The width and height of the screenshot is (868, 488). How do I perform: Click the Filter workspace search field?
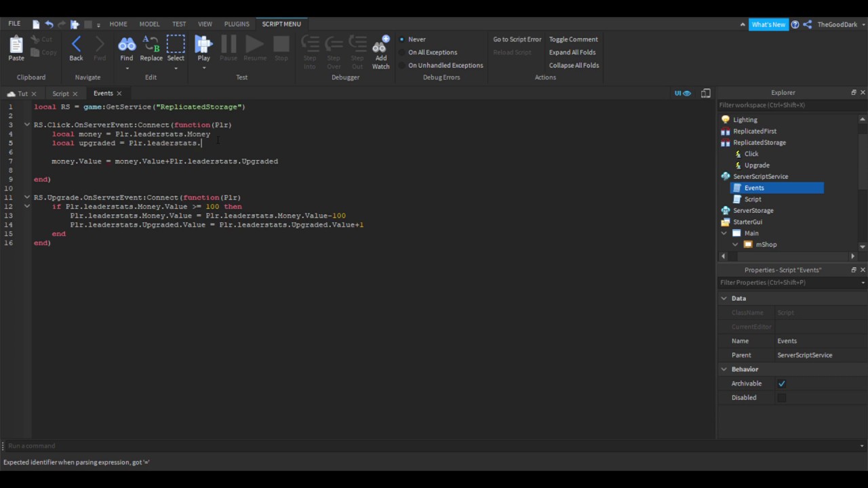click(x=791, y=105)
